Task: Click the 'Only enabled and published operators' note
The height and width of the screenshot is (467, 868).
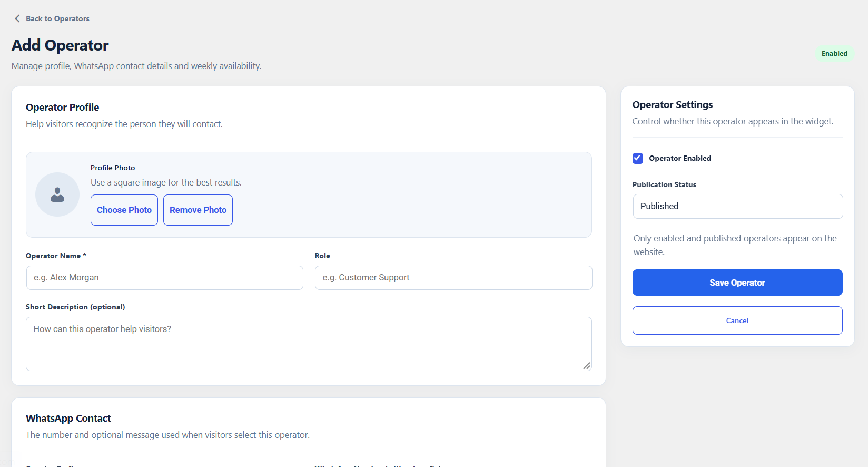Action: pos(735,245)
